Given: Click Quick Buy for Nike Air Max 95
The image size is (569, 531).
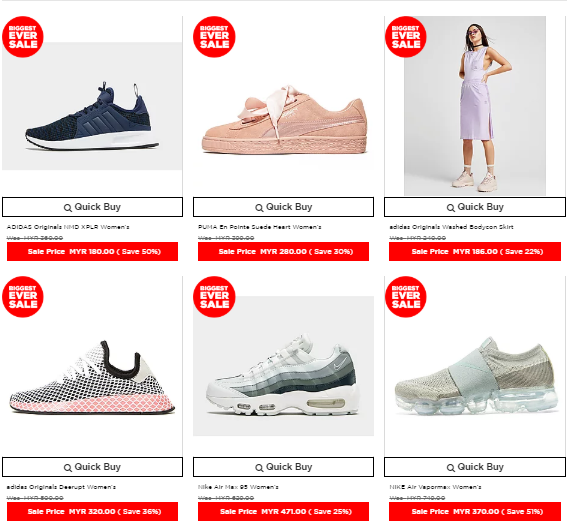Looking at the screenshot, I should point(283,467).
